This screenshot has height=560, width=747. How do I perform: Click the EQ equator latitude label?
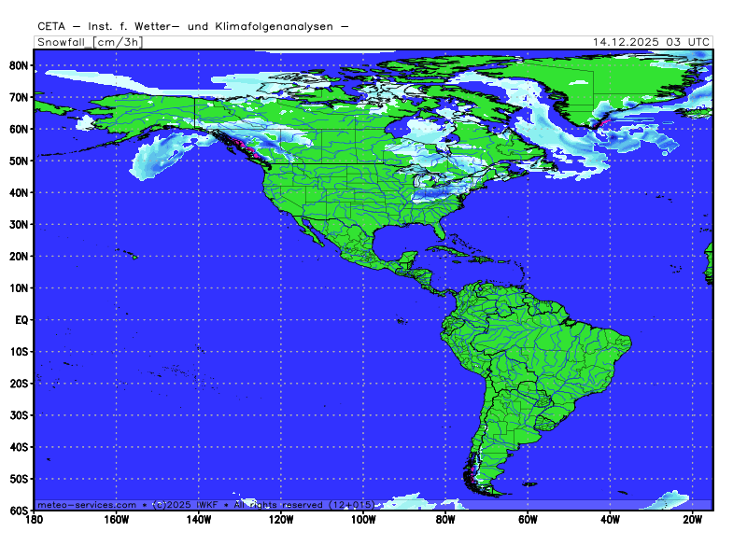[x=20, y=319]
